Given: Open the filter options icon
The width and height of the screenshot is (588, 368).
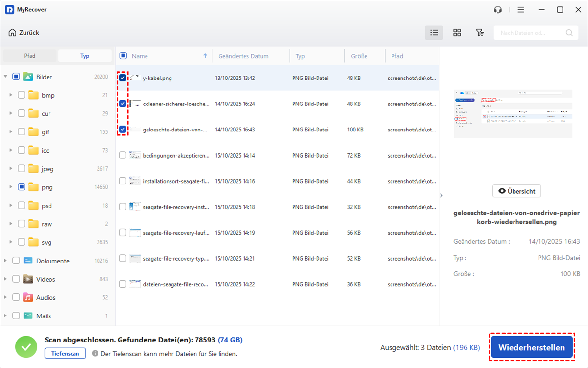Looking at the screenshot, I should (480, 33).
